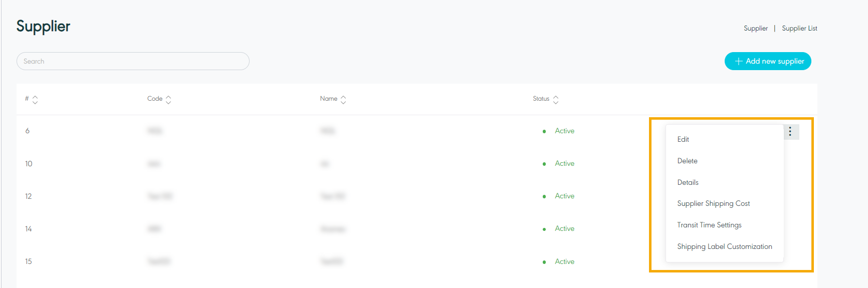This screenshot has width=868, height=288.
Task: Choose Delete in the actions menu
Action: pos(687,161)
